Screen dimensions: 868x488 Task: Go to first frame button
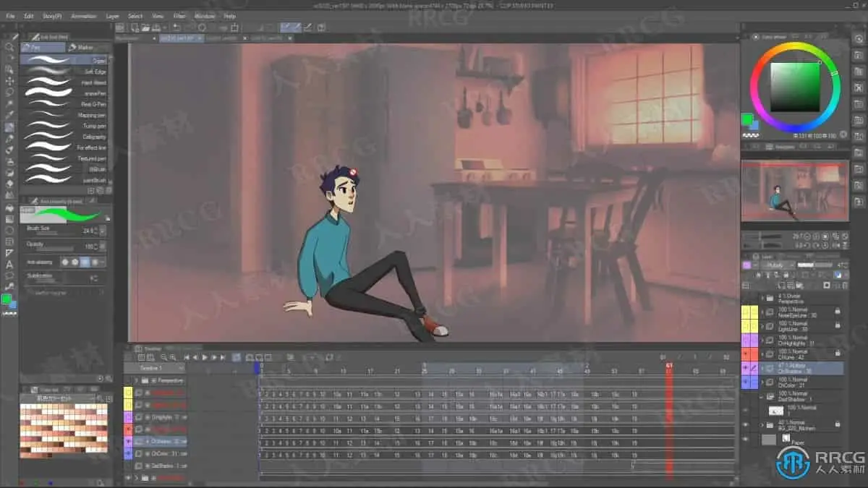187,357
